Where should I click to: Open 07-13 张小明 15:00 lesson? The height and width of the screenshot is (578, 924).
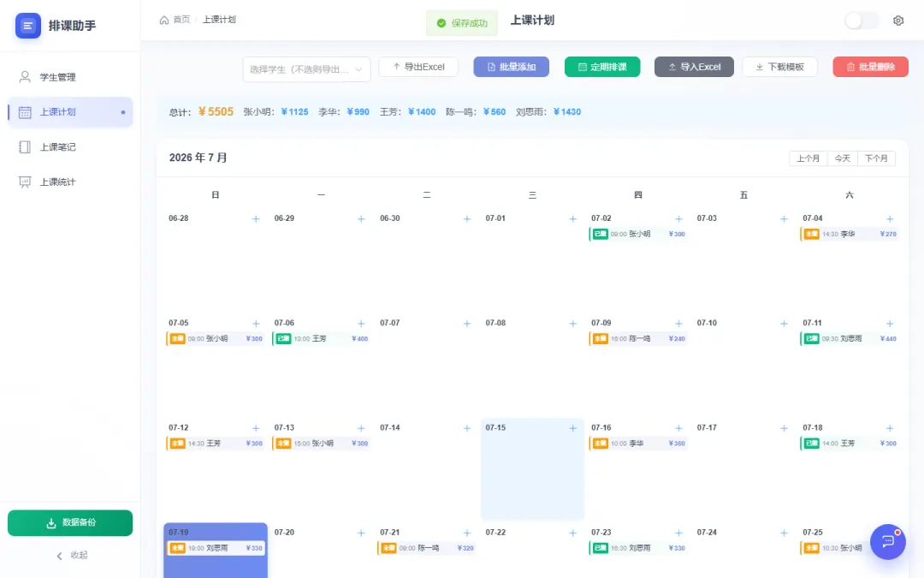pyautogui.click(x=321, y=444)
